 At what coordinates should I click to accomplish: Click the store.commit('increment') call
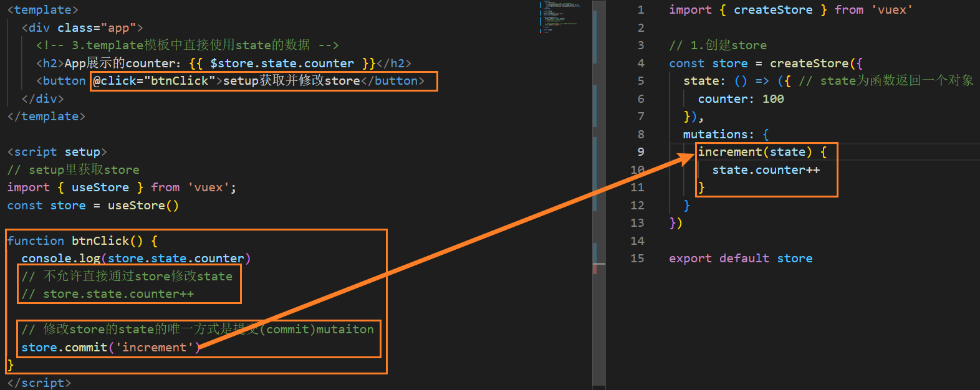coord(111,347)
